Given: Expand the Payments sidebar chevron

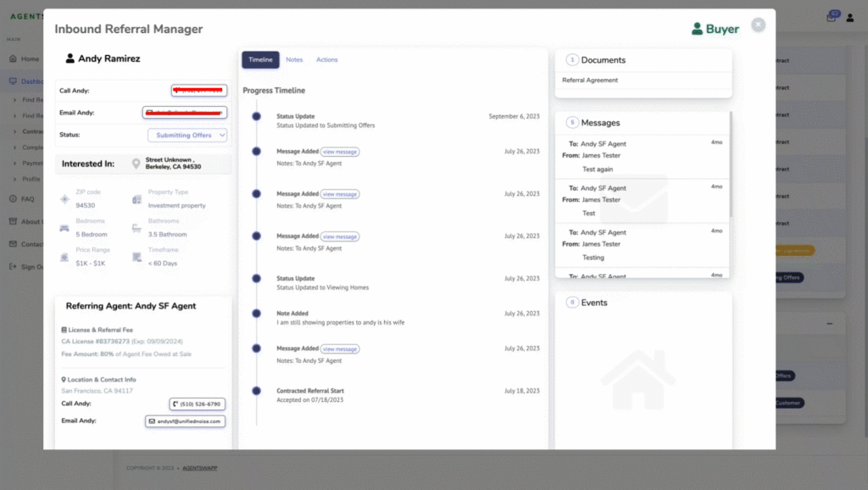Looking at the screenshot, I should 15,164.
